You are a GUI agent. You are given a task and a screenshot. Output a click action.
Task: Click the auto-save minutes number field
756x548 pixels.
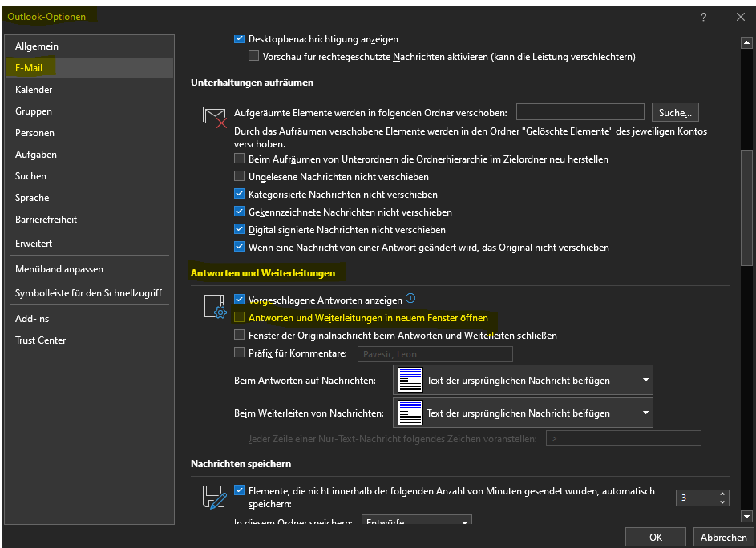(x=697, y=498)
